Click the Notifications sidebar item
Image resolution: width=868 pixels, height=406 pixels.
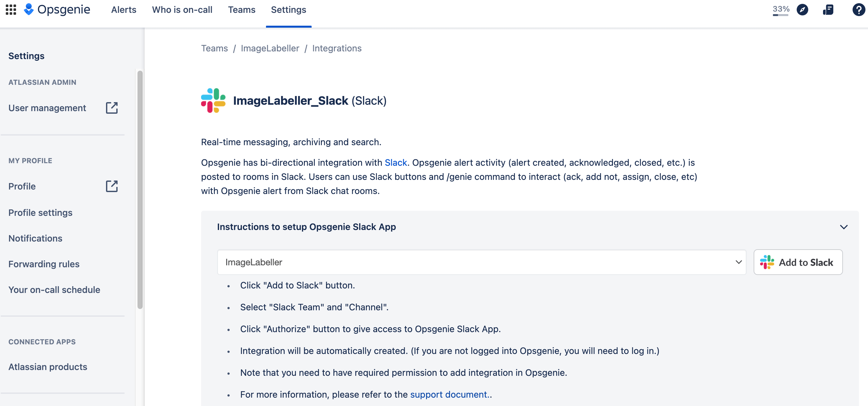point(35,238)
